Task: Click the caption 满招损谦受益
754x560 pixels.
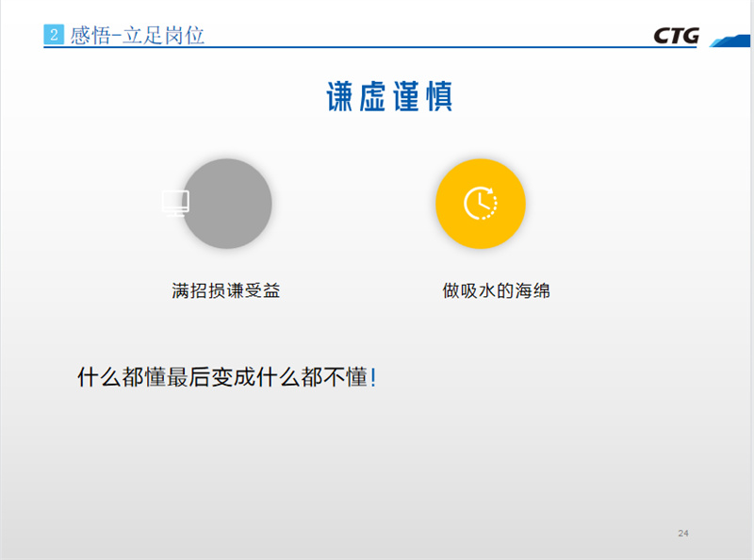Action: tap(226, 291)
